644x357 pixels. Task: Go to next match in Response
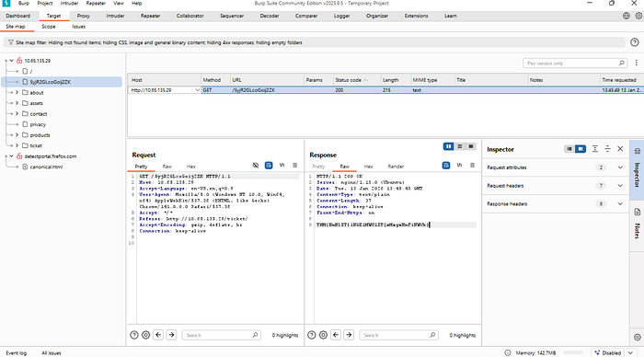click(349, 335)
